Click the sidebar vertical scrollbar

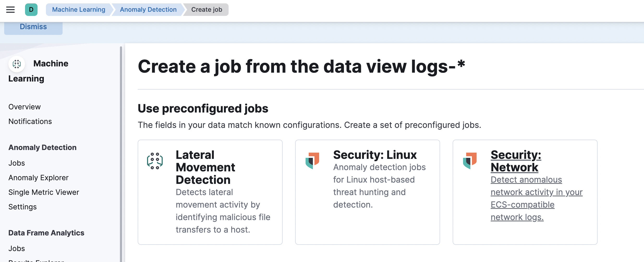[121, 154]
